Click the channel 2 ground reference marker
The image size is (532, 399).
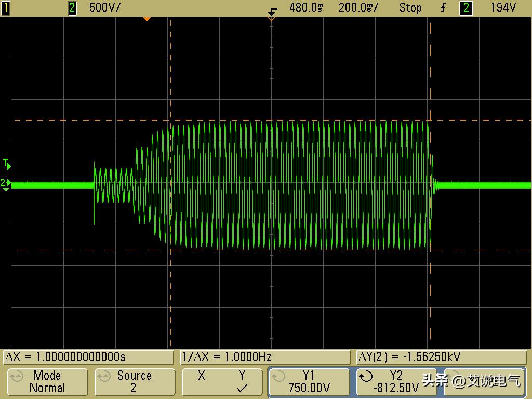tap(5, 183)
